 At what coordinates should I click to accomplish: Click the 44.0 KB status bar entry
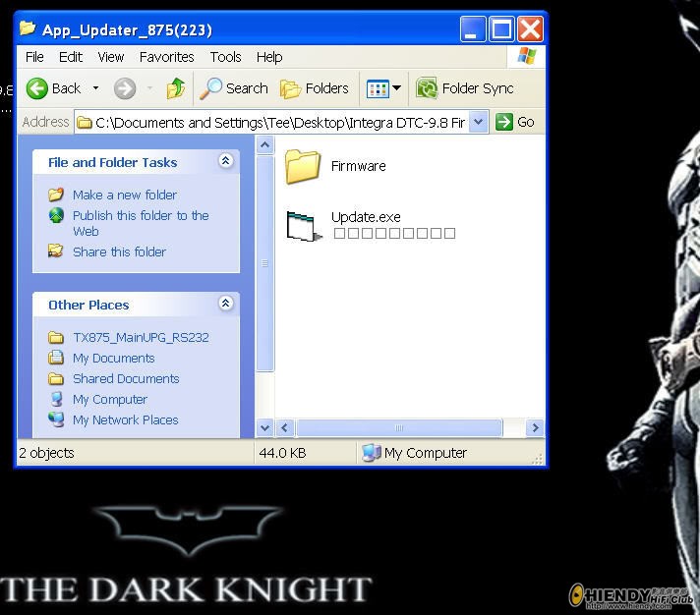[282, 453]
